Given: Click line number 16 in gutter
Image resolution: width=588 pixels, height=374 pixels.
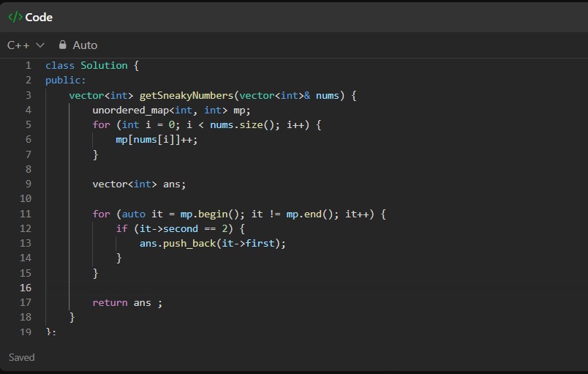Looking at the screenshot, I should coord(26,288).
